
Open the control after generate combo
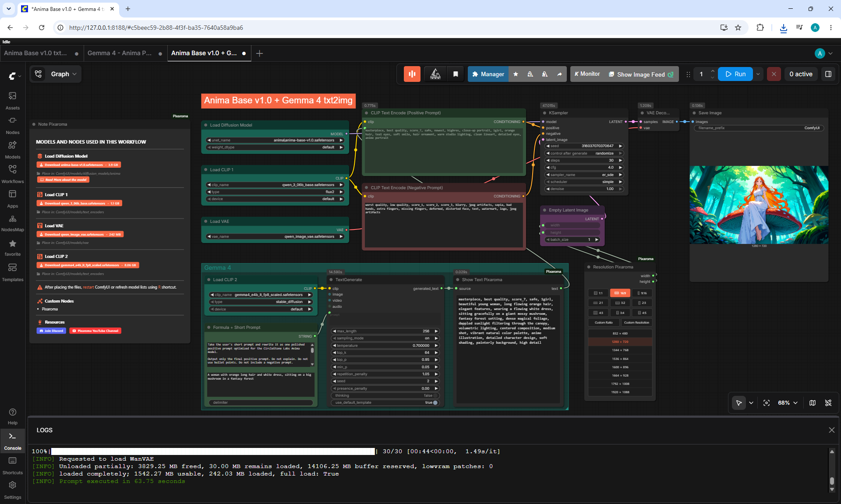(584, 153)
